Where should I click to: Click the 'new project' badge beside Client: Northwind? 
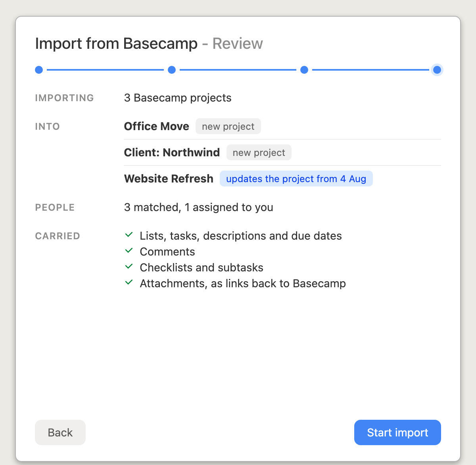[x=259, y=152]
